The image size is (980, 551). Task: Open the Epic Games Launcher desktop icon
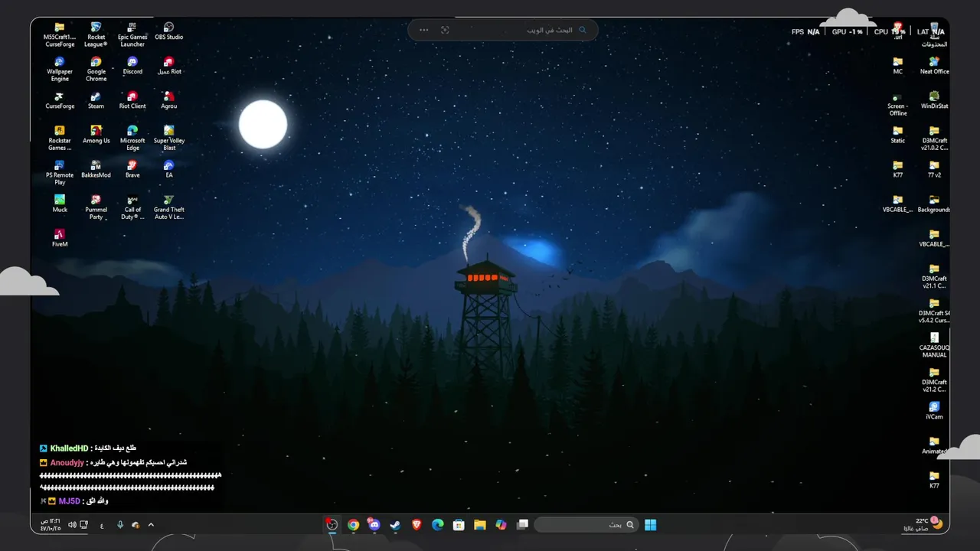point(132,35)
